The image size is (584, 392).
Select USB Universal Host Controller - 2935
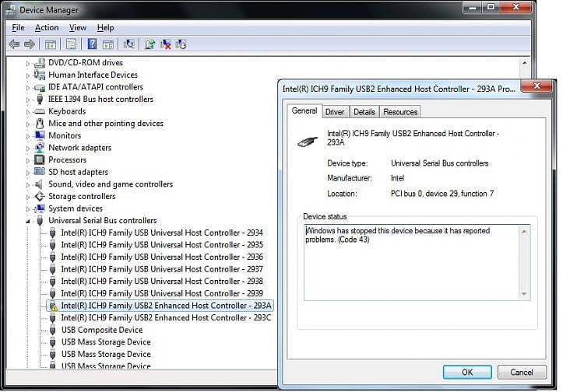click(x=162, y=245)
